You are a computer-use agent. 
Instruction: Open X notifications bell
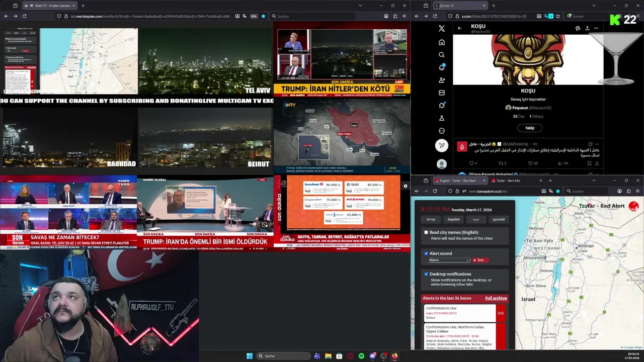pyautogui.click(x=442, y=67)
